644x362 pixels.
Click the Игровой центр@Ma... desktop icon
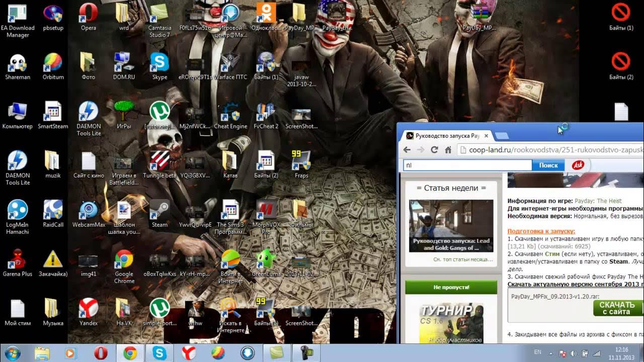pos(230,21)
